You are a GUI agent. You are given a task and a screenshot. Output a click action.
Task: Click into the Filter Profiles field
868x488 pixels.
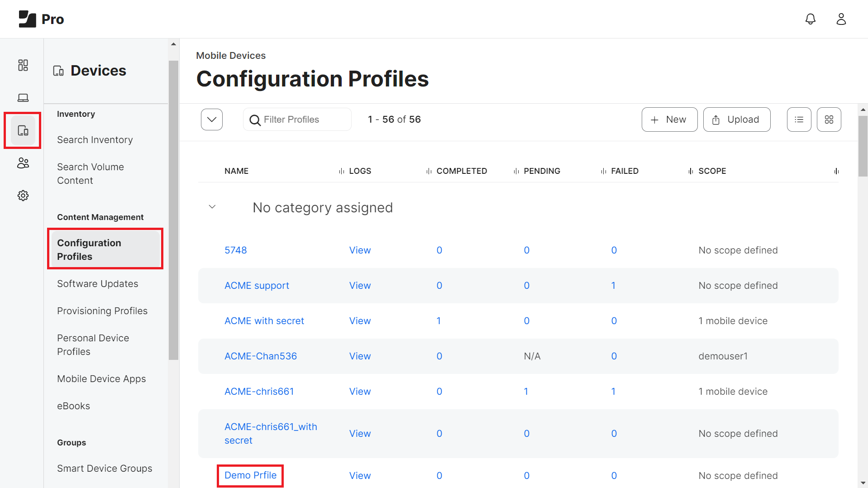[x=297, y=120]
